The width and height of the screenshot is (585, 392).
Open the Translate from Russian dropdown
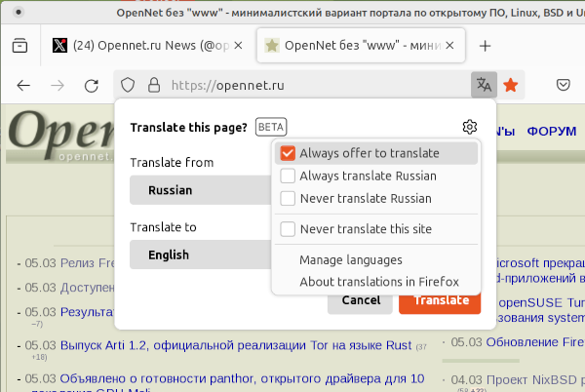(x=200, y=190)
